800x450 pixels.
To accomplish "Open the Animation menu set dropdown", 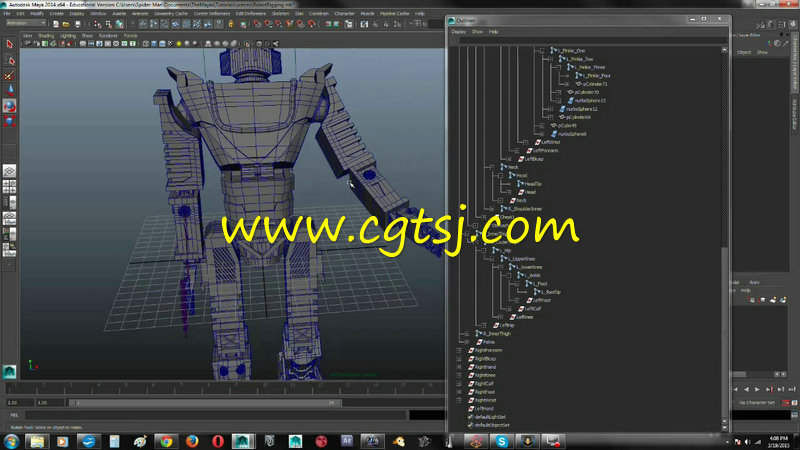I will 26,23.
